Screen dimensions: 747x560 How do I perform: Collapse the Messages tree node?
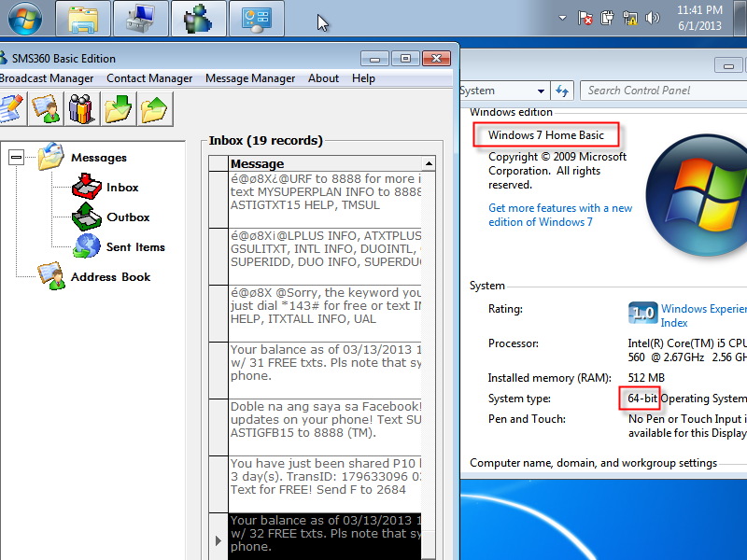click(16, 158)
